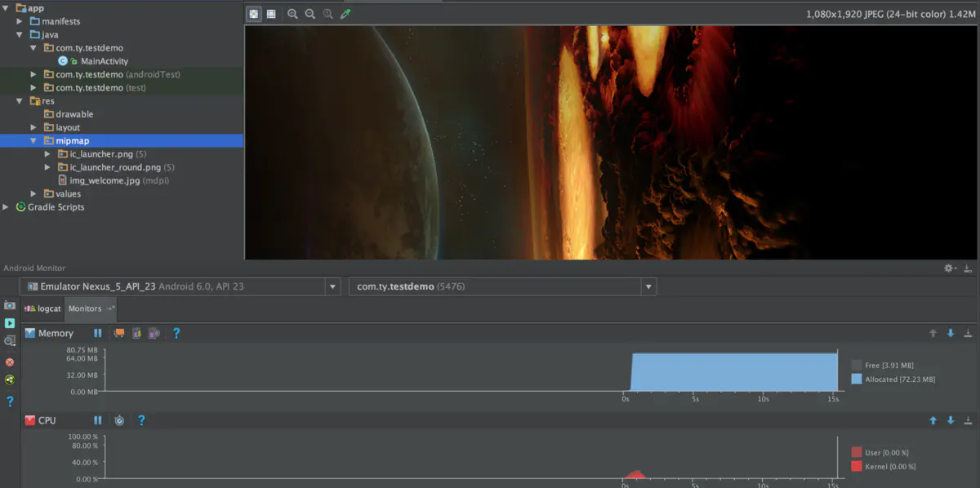This screenshot has width=980, height=488.
Task: Open Android Monitor gear settings
Action: 950,268
